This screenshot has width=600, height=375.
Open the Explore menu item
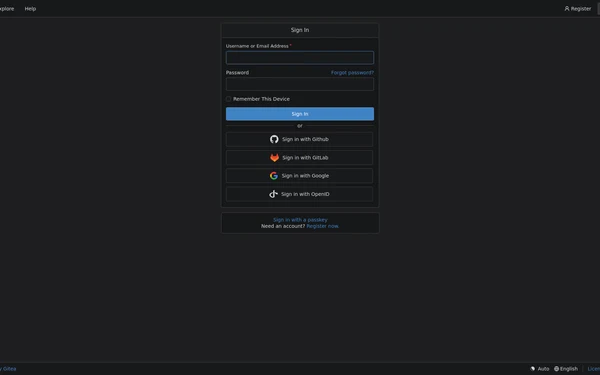[x=7, y=8]
